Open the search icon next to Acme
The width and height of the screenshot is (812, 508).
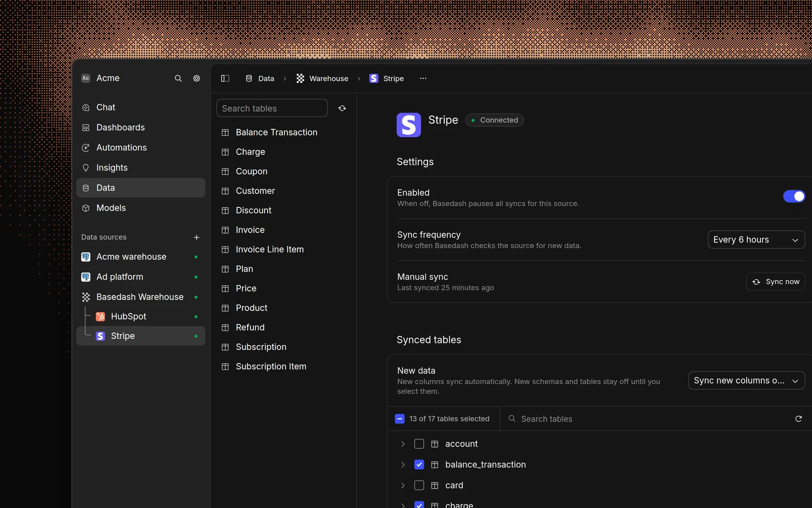(178, 78)
